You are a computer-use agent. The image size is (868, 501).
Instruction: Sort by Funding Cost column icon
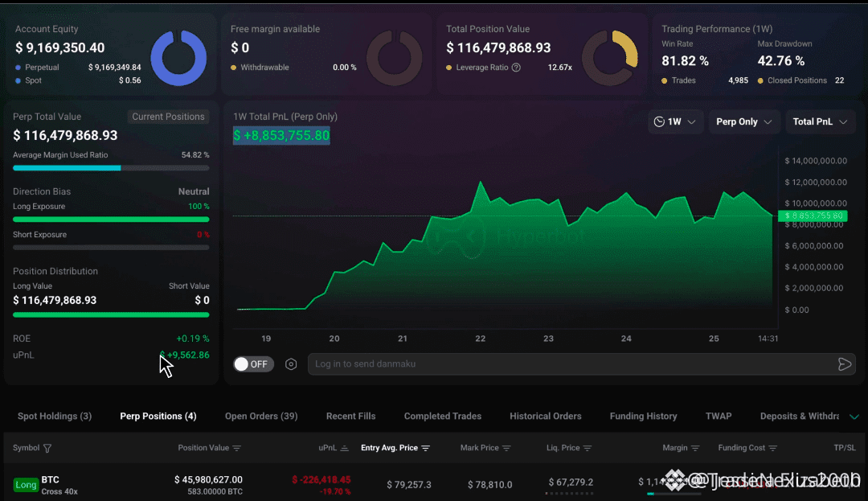(773, 448)
